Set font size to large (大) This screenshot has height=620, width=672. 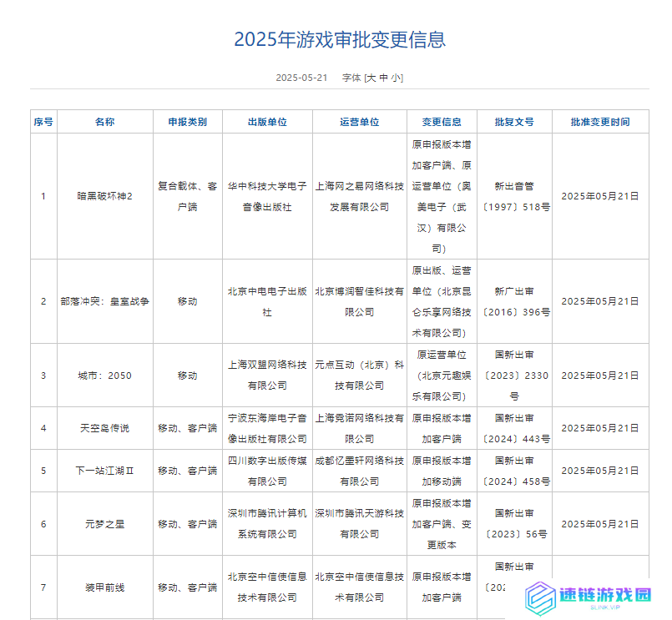coord(371,78)
